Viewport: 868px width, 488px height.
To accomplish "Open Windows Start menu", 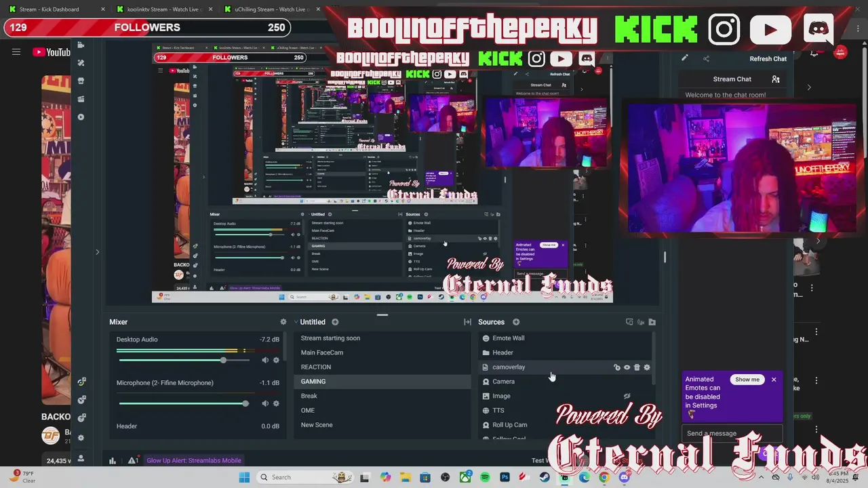I will tap(244, 477).
